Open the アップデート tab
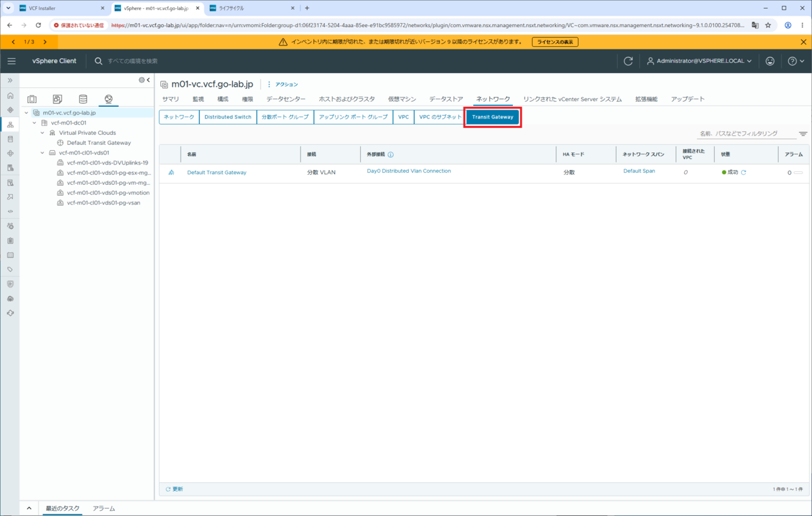This screenshot has height=516, width=812. pos(687,99)
